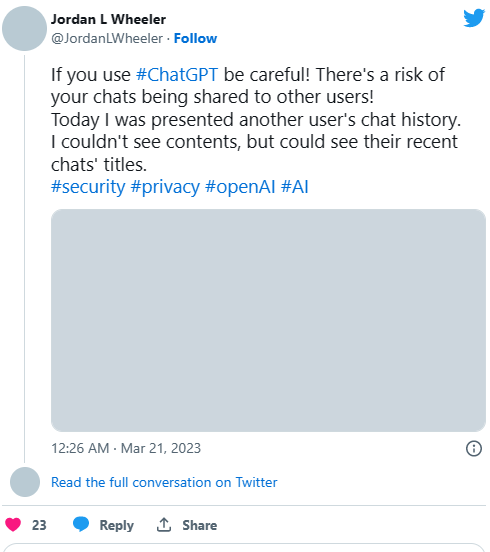Click the blue reply speech bubble icon

pyautogui.click(x=81, y=524)
